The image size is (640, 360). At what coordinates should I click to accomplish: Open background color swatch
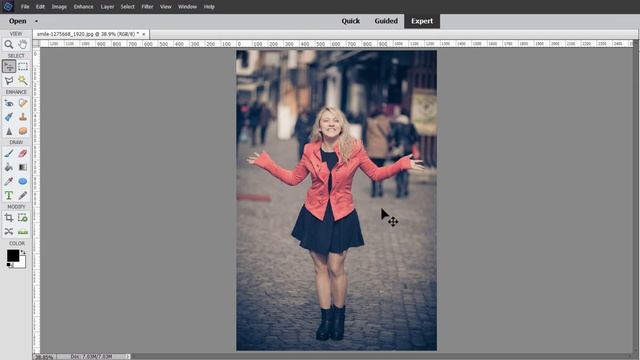pos(22,263)
